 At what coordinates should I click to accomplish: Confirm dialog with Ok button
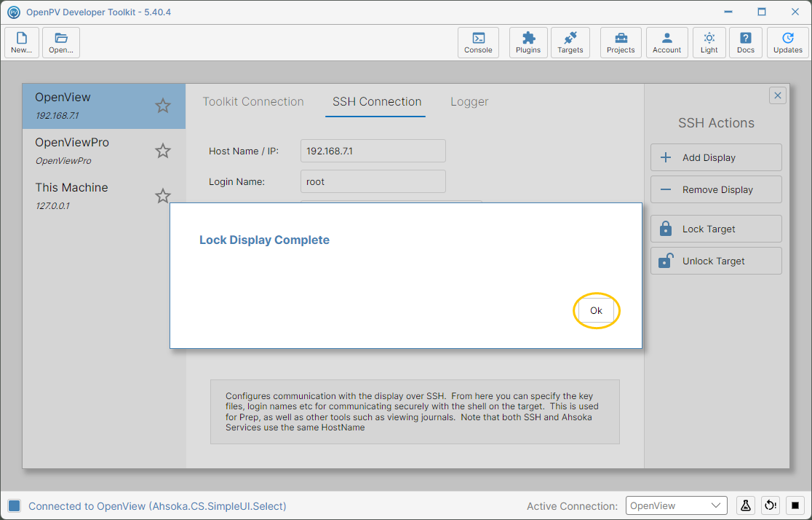click(x=596, y=310)
